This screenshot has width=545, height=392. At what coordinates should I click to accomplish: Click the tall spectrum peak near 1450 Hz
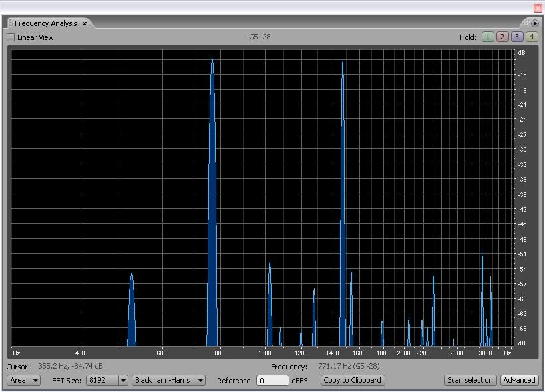click(343, 203)
